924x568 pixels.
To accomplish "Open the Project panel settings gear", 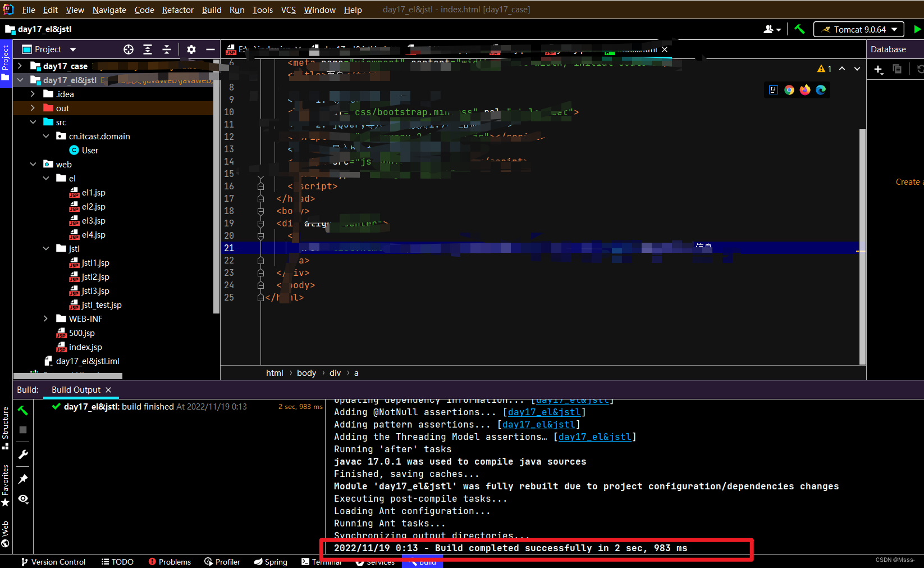I will click(191, 49).
